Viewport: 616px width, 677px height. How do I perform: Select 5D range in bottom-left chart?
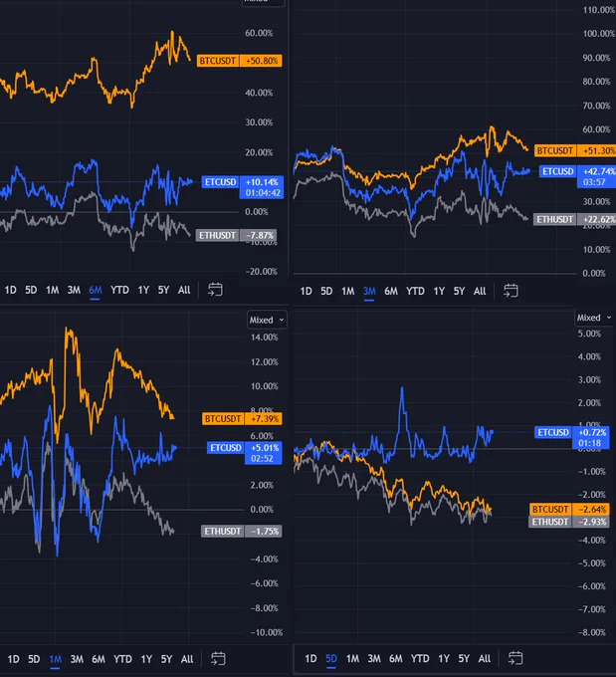(34, 659)
